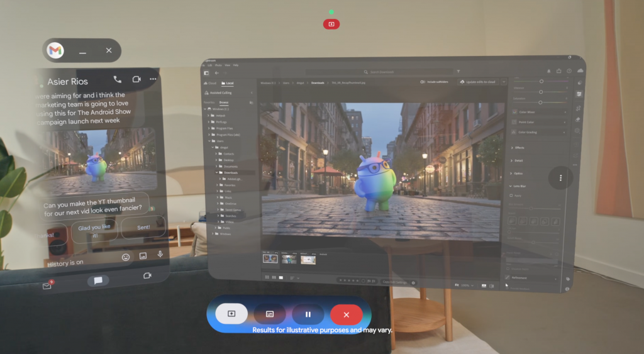Send the "Glad you like it!" reply
Viewport: 644px width, 354px height.
(x=94, y=231)
